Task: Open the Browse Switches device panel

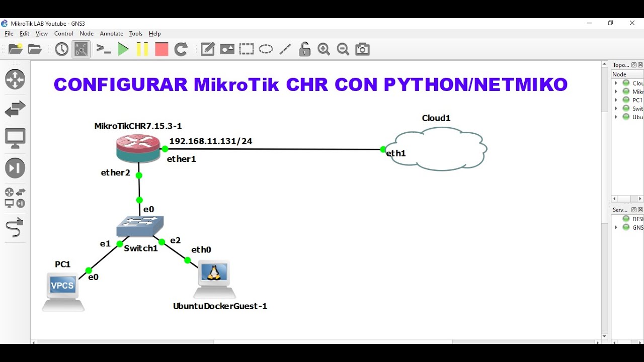Action: tap(15, 109)
